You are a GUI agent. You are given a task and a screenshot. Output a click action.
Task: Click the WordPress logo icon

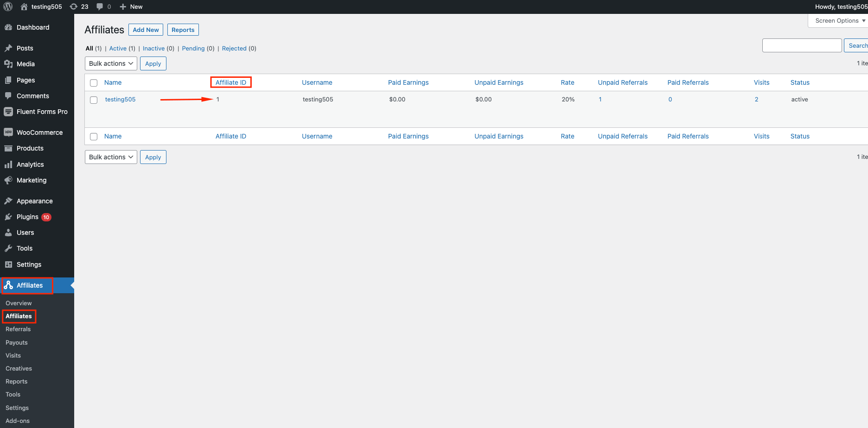coord(8,6)
